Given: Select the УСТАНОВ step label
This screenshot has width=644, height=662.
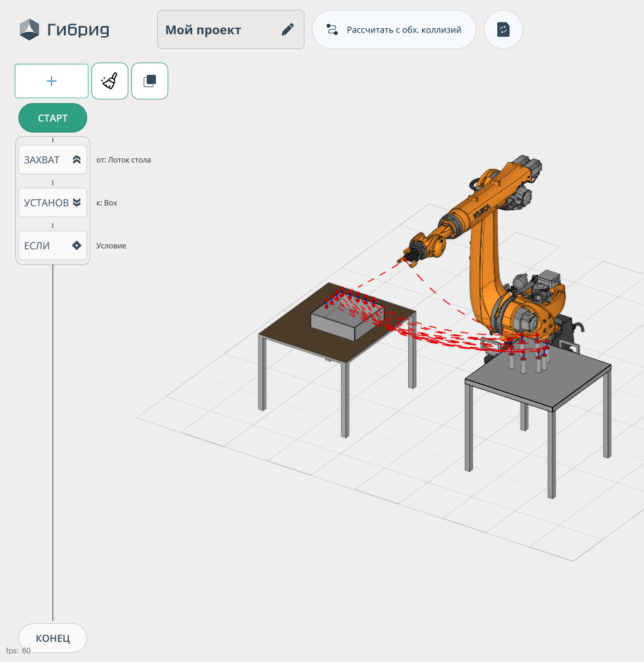Looking at the screenshot, I should [46, 202].
